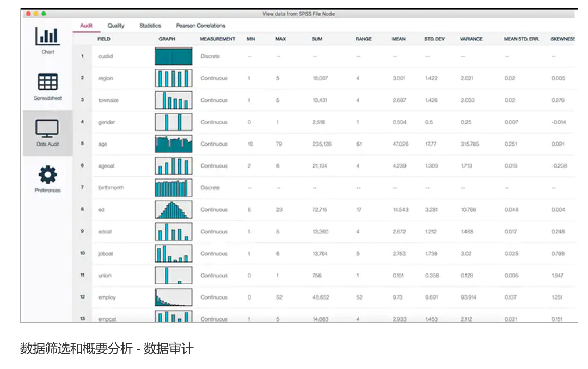
Task: Open the Pearson Correlations tab
Action: click(200, 26)
